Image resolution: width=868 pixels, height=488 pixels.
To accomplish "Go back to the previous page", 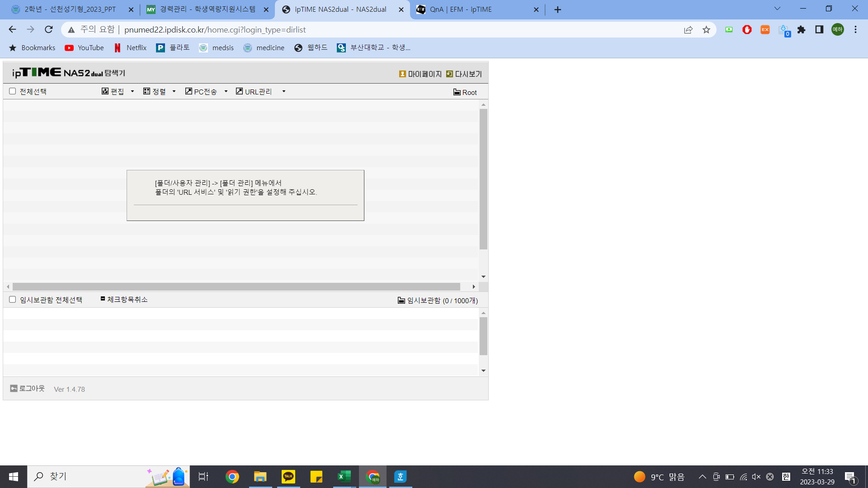I will point(12,29).
